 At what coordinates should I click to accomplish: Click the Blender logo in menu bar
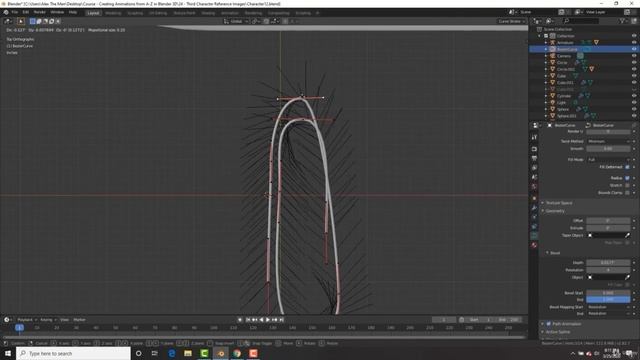pos(6,12)
